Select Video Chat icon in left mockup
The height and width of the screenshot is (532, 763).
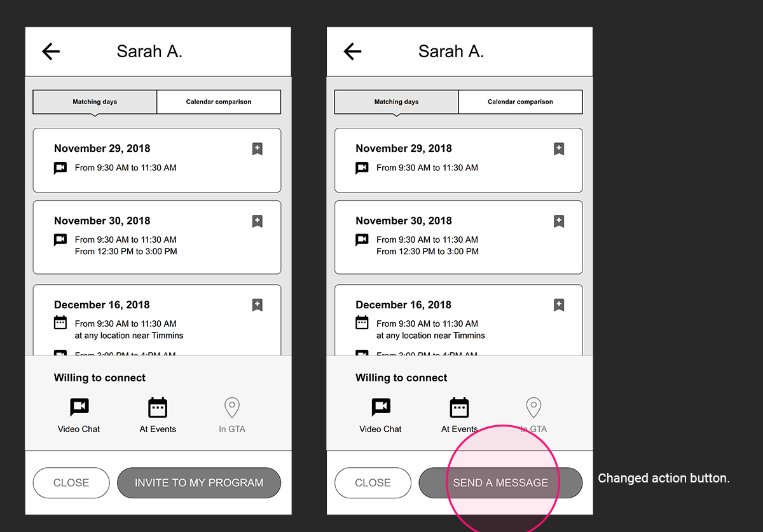pos(79,407)
